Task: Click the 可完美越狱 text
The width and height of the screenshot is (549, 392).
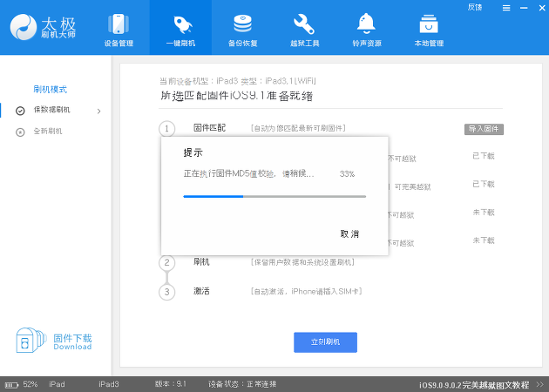Action: point(412,187)
